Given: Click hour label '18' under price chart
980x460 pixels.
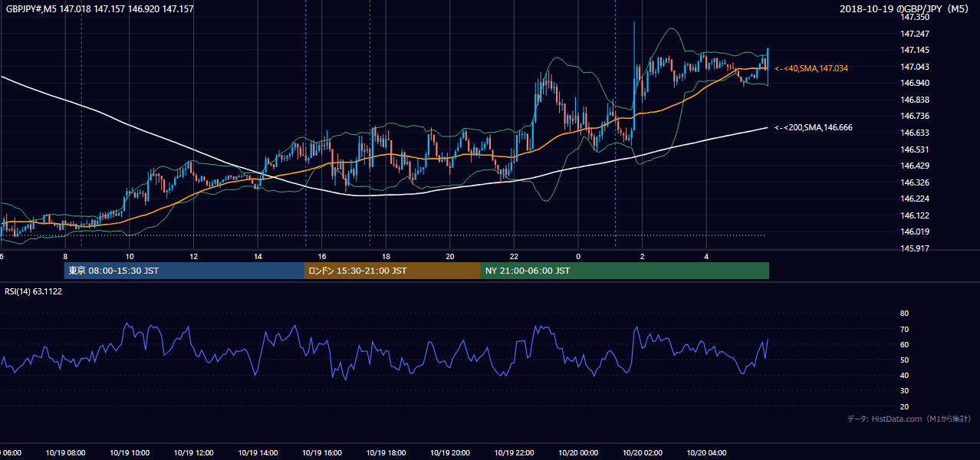Looking at the screenshot, I should [x=386, y=257].
